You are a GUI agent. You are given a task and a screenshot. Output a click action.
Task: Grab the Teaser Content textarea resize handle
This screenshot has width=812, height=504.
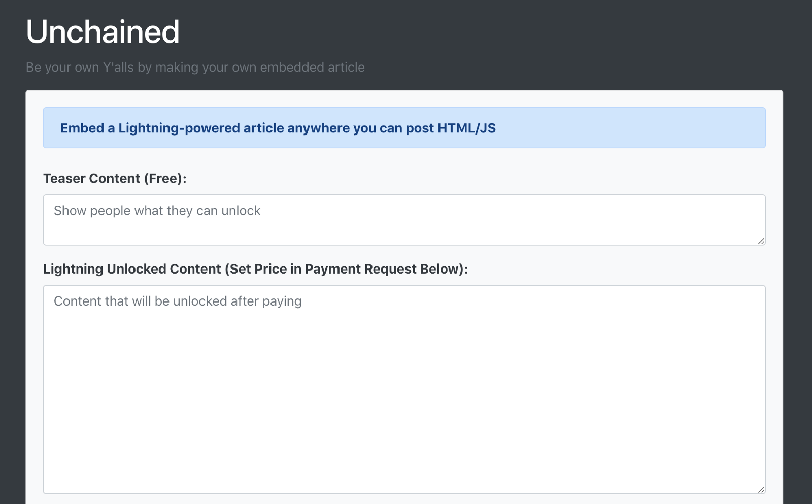coord(761,241)
